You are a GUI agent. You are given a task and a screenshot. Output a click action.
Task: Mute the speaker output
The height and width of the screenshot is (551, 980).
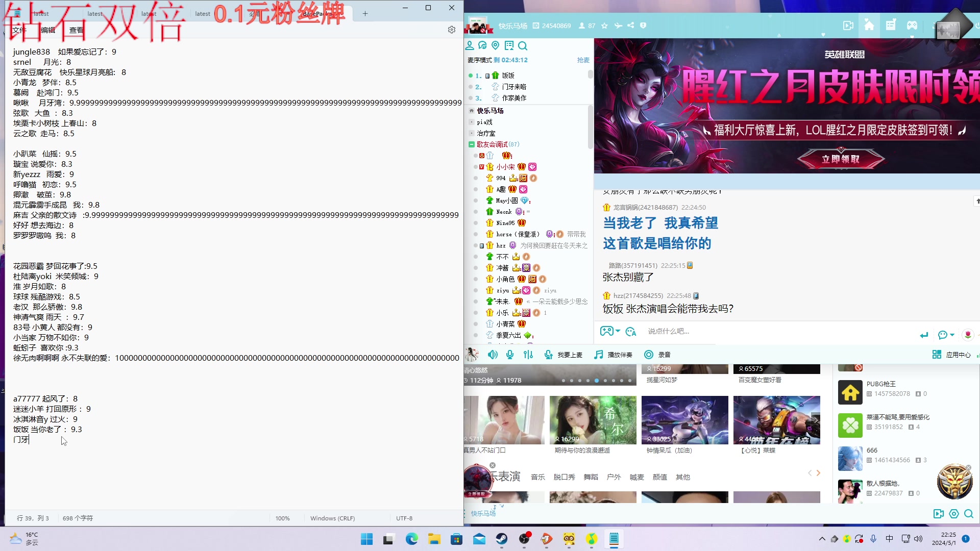pos(493,355)
